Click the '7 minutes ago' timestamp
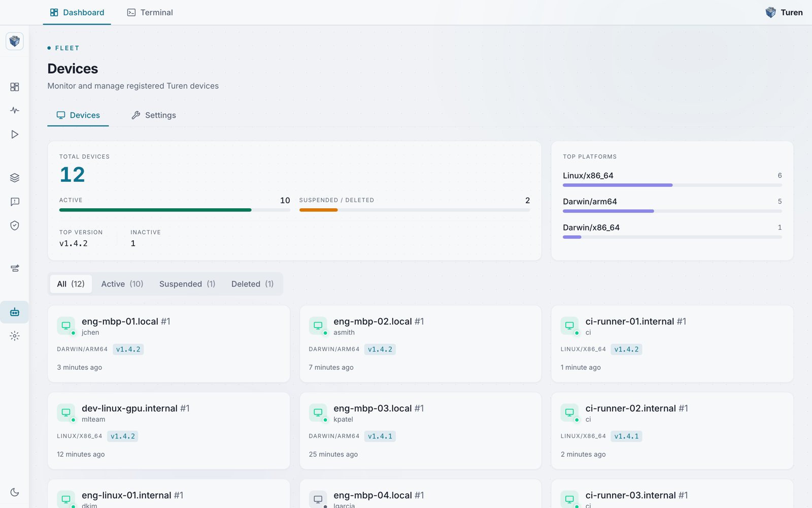This screenshot has width=812, height=508. [331, 367]
